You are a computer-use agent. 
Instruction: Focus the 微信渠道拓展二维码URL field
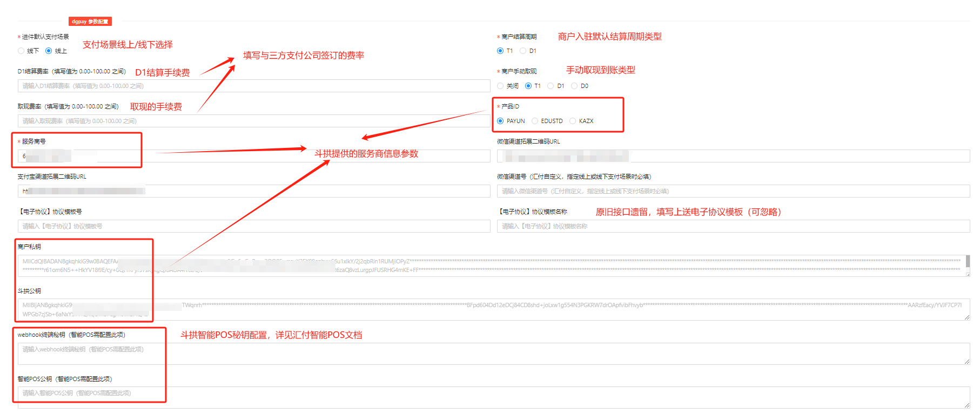point(733,156)
